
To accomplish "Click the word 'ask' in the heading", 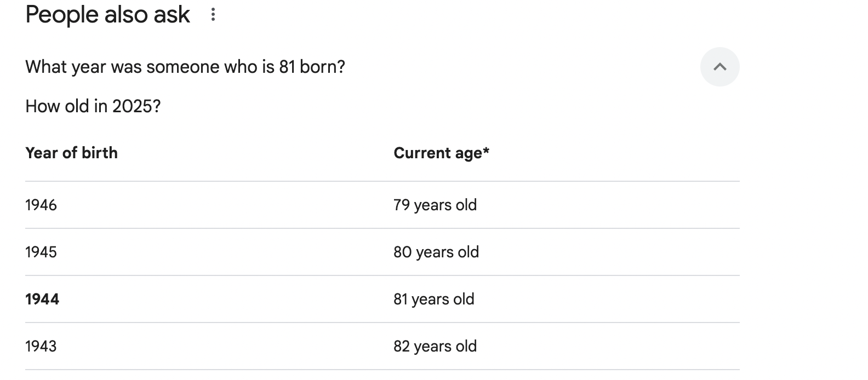I will tap(172, 14).
